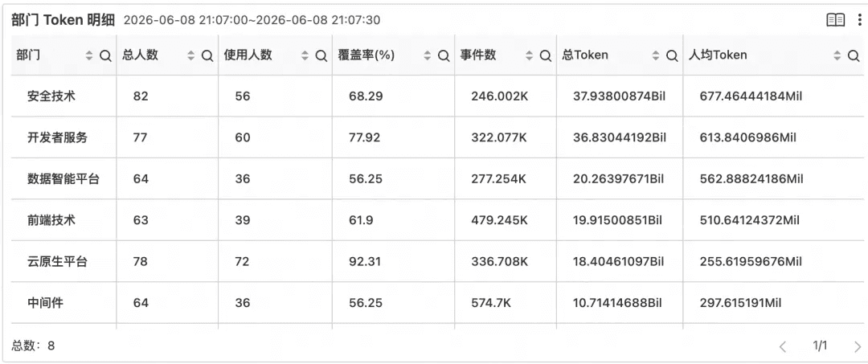Search within the 总Token column
The image size is (868, 364).
pos(671,56)
